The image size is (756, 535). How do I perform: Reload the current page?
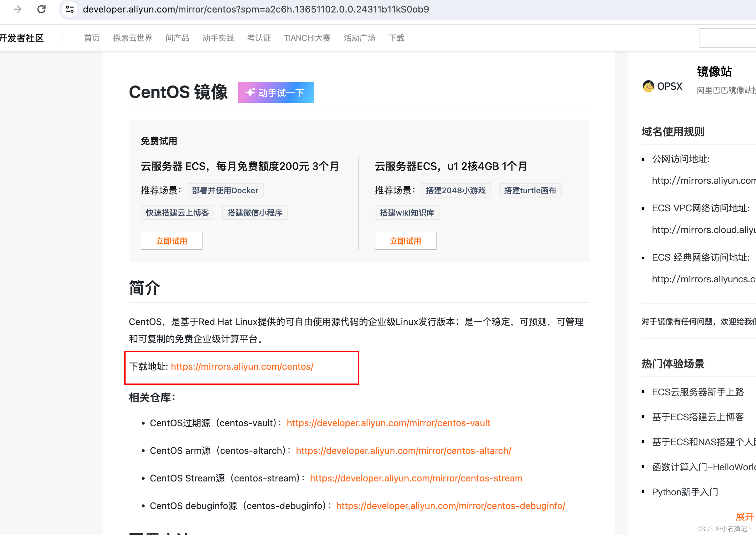pyautogui.click(x=41, y=9)
